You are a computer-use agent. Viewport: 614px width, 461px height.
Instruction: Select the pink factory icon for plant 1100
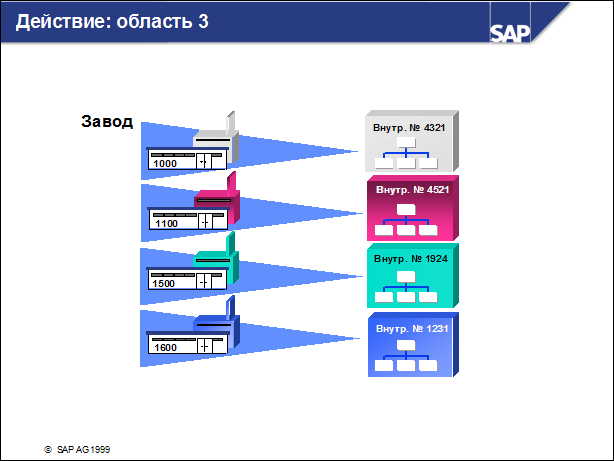click(193, 201)
